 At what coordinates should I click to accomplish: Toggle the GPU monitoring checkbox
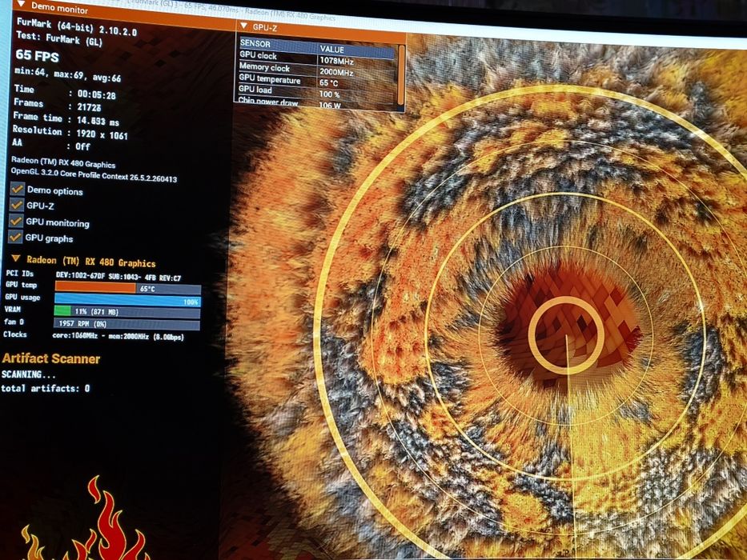(x=16, y=221)
